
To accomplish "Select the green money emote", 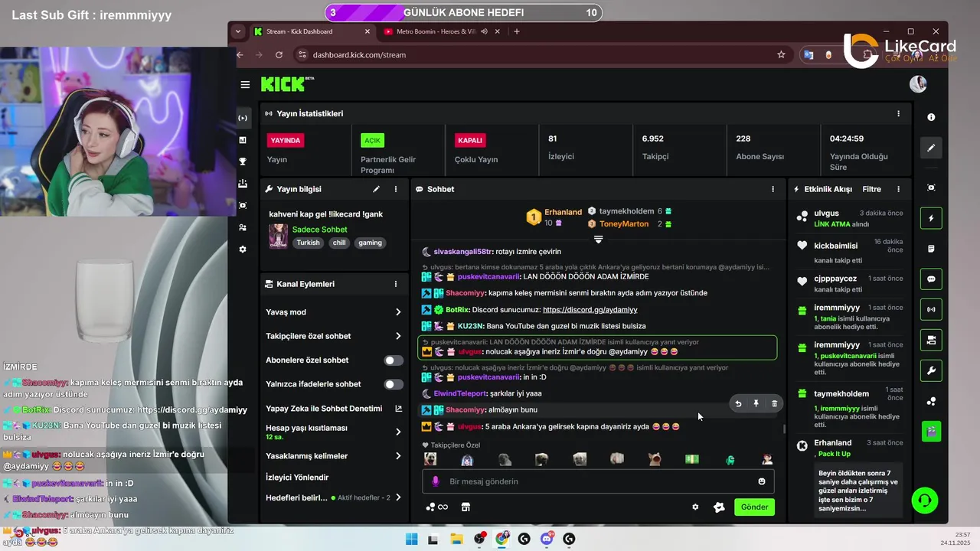I will coord(692,459).
